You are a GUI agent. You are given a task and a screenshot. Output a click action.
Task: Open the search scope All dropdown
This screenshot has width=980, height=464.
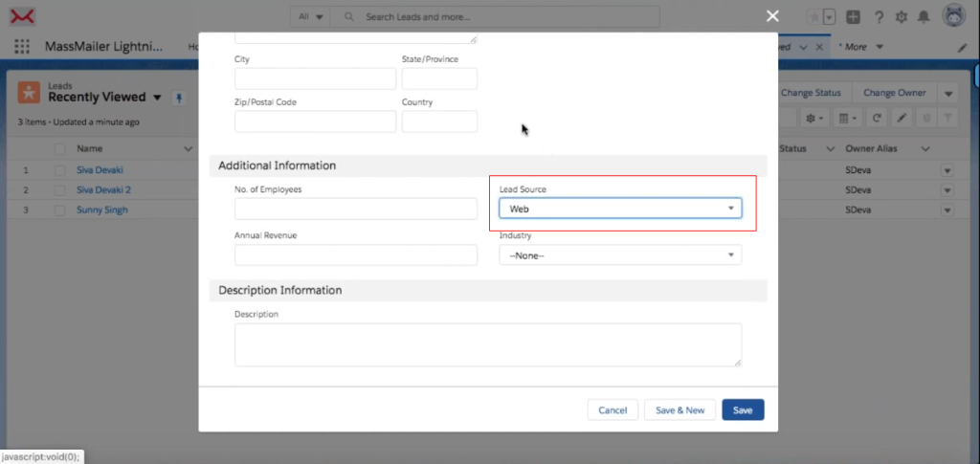point(311,17)
